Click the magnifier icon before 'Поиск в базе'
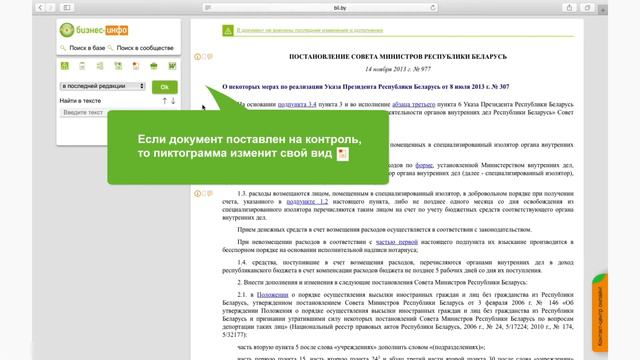The height and width of the screenshot is (360, 640). [63, 48]
